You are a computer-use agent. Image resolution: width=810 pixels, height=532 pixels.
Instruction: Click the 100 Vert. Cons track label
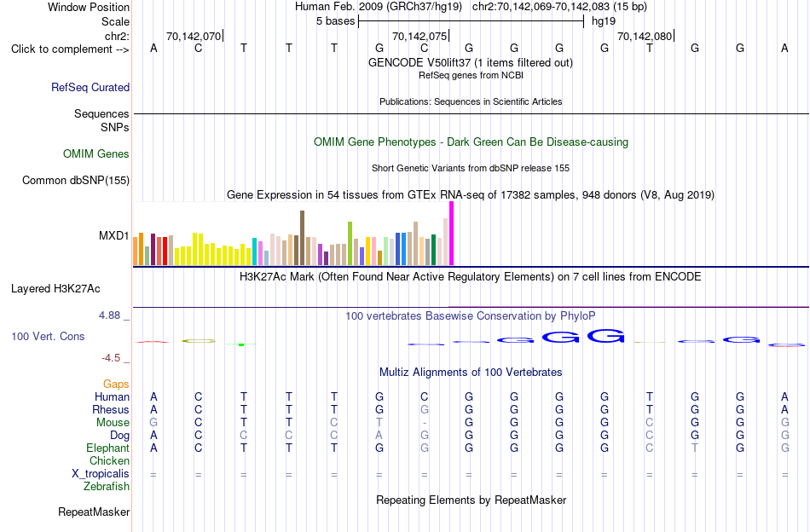tap(48, 336)
